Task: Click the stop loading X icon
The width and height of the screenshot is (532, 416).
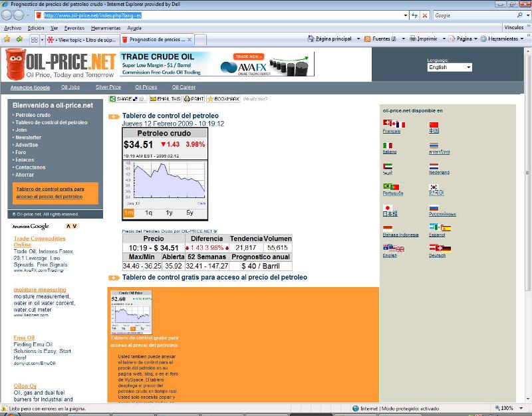Action: pos(425,15)
